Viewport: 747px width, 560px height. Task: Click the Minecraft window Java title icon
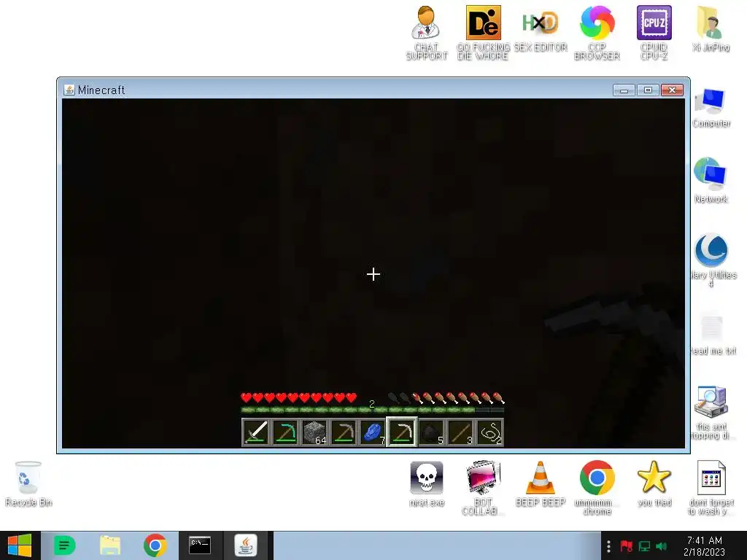69,90
